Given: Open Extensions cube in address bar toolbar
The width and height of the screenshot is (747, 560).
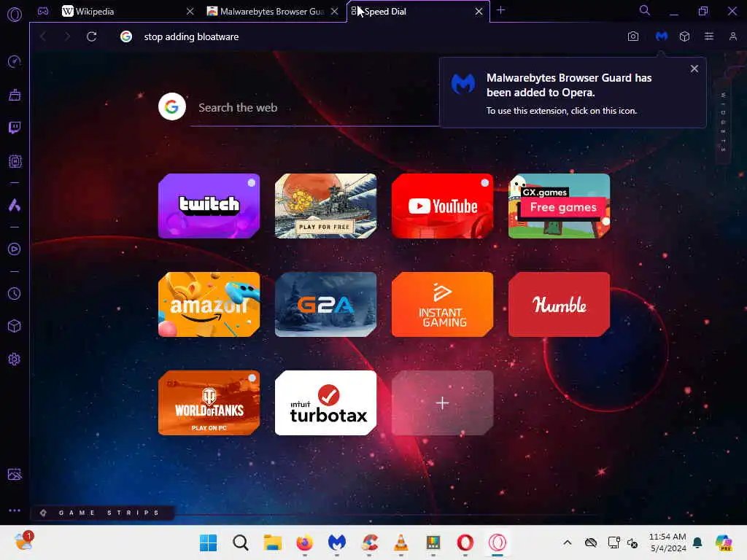Looking at the screenshot, I should 684,36.
